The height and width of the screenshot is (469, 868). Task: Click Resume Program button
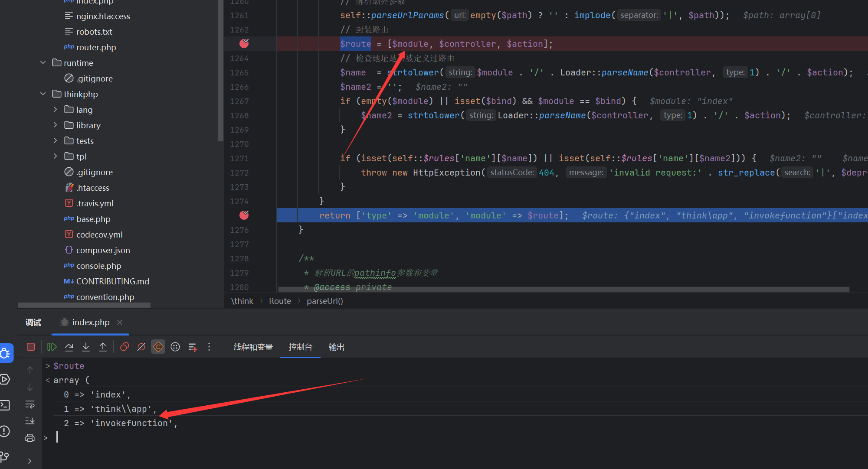tap(52, 347)
